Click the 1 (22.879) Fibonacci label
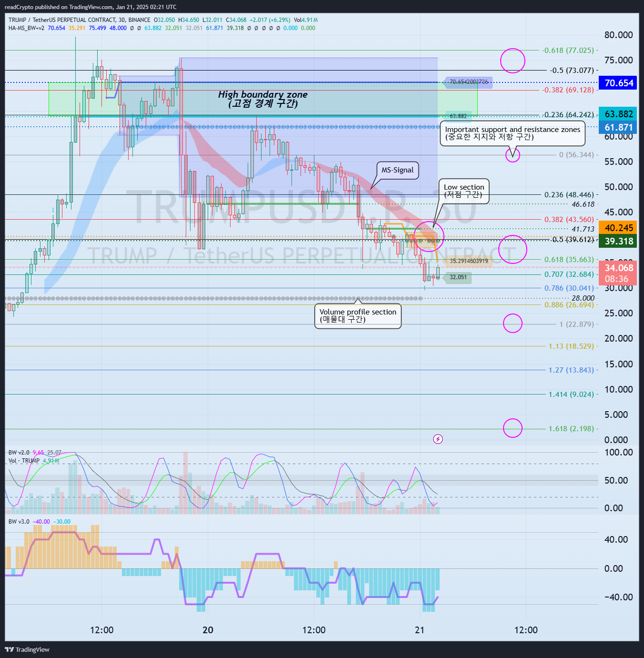This screenshot has height=658, width=644. [x=576, y=324]
